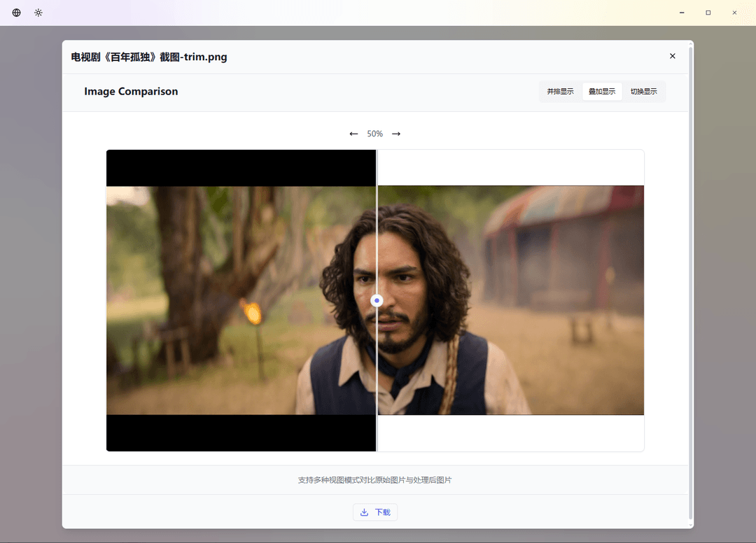
Task: Close the application window
Action: tap(734, 13)
